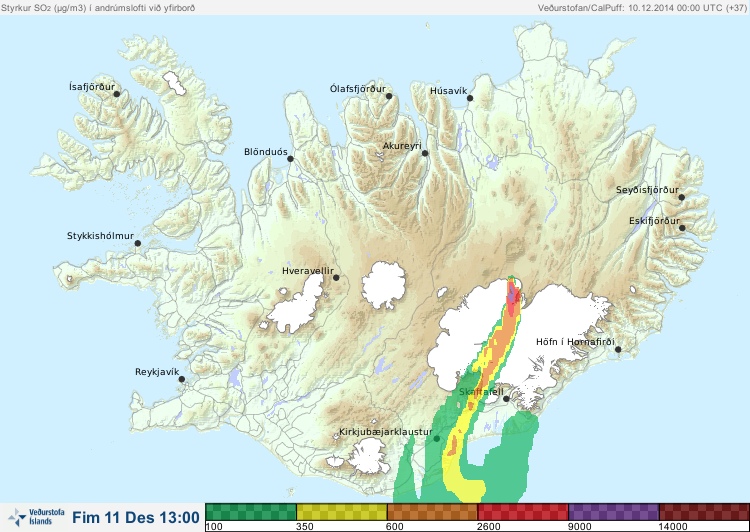Click the Kirkjubæjarklaustur marker dot

point(436,439)
